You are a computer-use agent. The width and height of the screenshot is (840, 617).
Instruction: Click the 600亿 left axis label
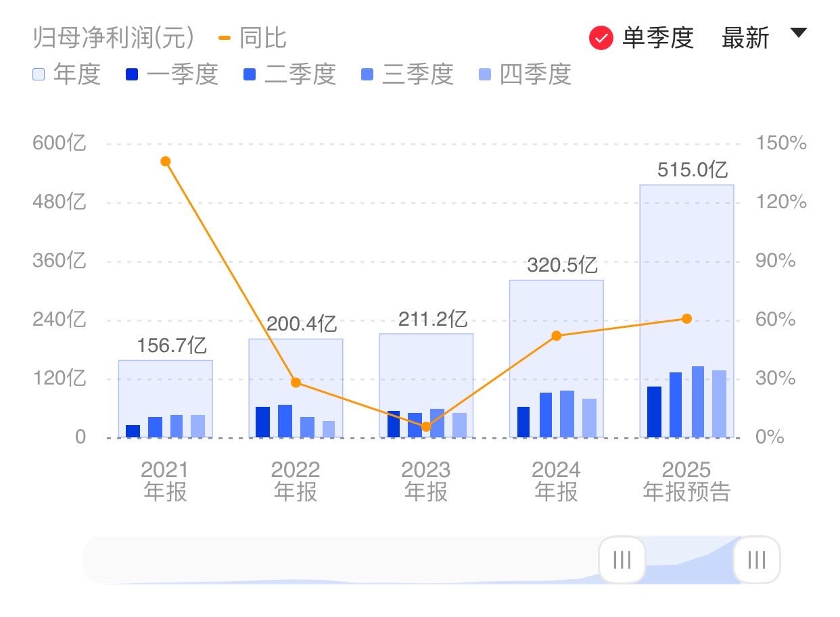pos(60,143)
